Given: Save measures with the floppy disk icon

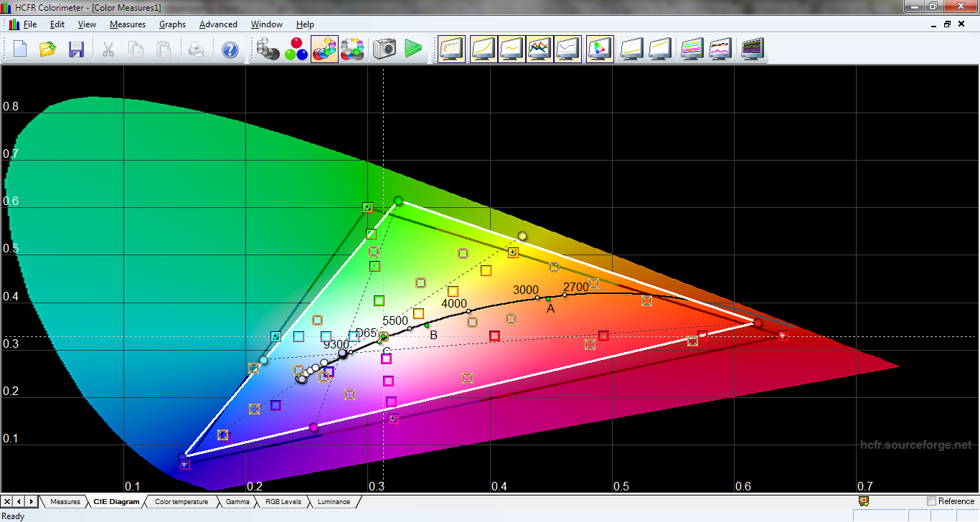Looking at the screenshot, I should [76, 49].
